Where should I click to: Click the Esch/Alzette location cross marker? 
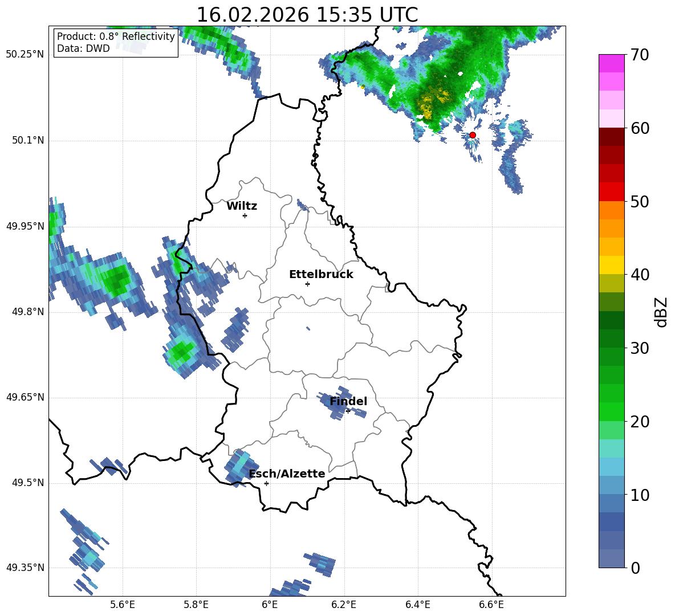click(266, 483)
